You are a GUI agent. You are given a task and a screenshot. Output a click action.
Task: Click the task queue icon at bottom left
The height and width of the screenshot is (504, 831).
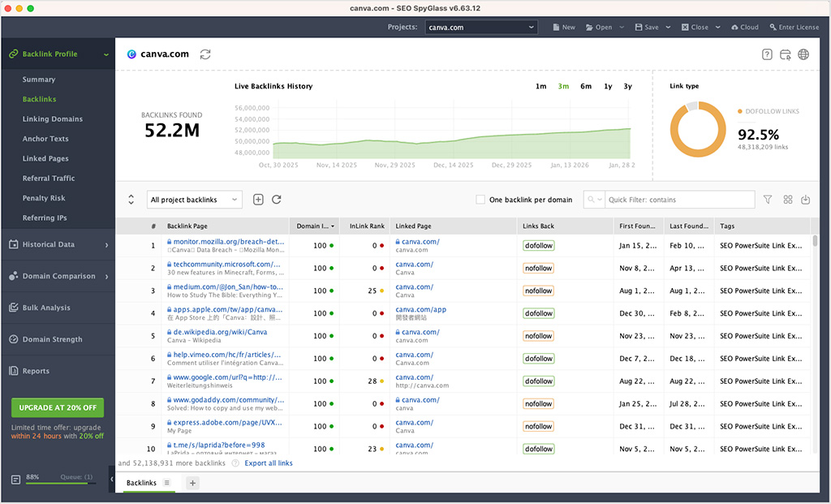16,480
